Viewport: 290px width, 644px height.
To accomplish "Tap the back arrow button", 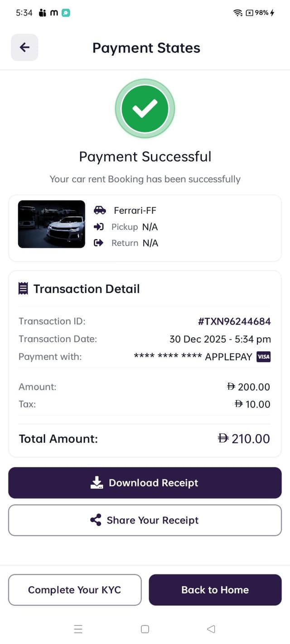I will coord(24,48).
